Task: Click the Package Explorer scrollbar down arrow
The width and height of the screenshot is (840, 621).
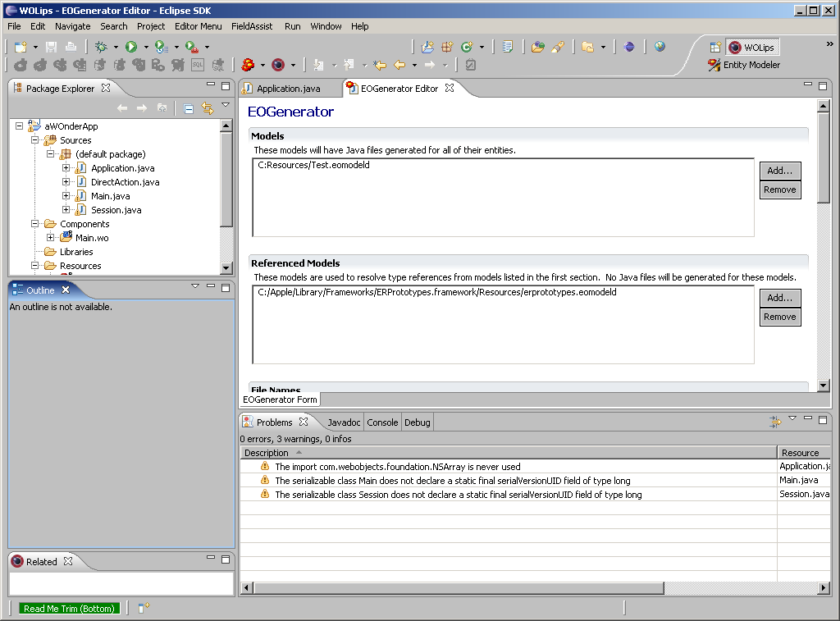Action: click(226, 268)
